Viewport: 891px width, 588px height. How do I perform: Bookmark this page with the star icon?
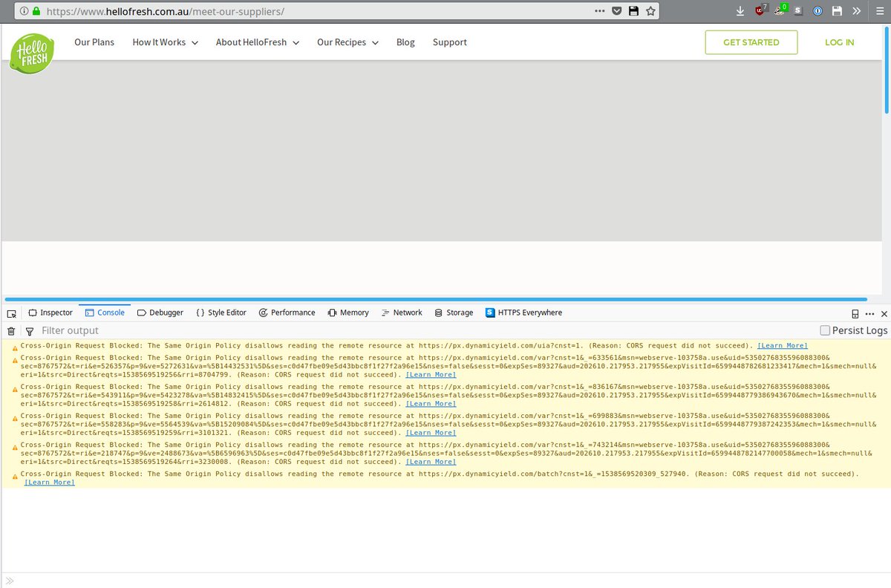[x=650, y=11]
